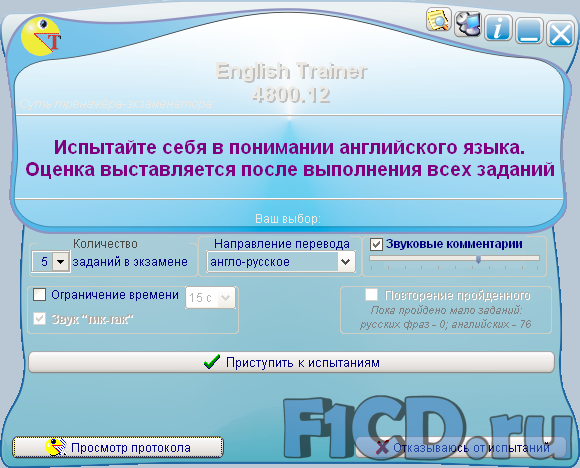The width and height of the screenshot is (580, 468).
Task: Expand the англо-русское direction dropdown
Action: tap(346, 262)
